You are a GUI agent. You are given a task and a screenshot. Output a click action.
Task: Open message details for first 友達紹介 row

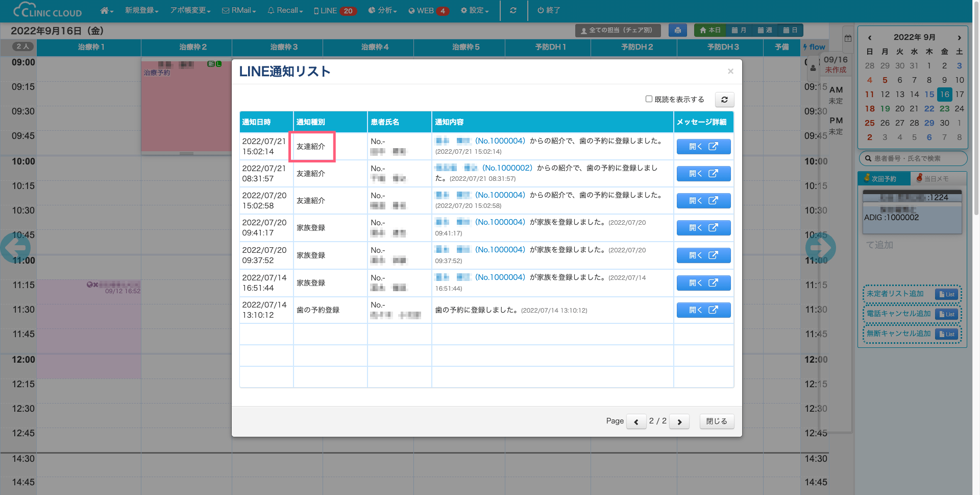[703, 147]
